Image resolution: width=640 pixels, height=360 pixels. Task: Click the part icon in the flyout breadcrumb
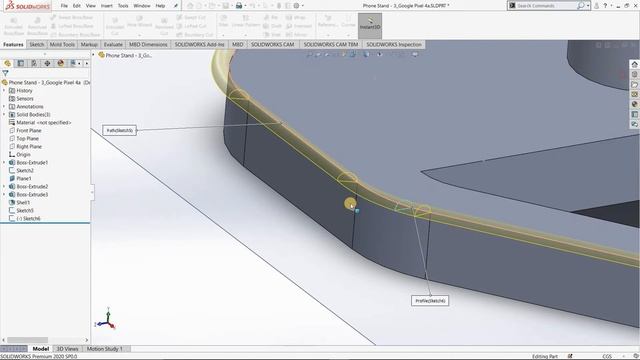point(102,55)
